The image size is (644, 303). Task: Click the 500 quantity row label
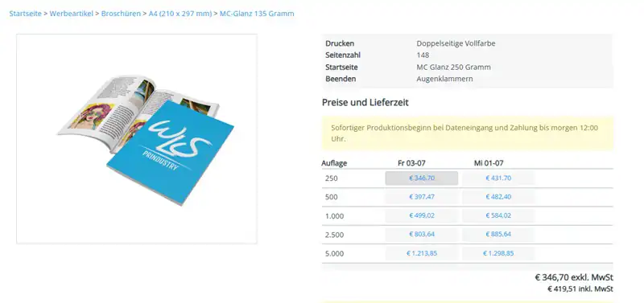pos(332,197)
